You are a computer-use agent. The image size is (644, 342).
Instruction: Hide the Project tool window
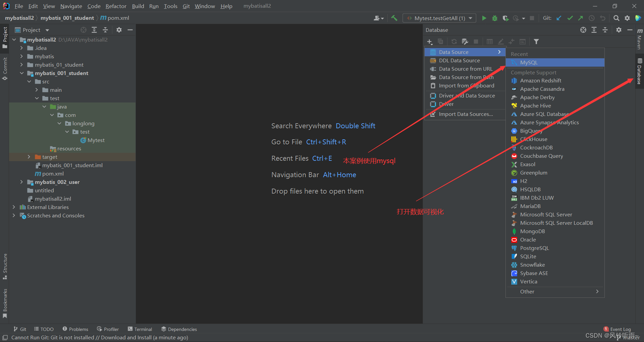tap(130, 30)
